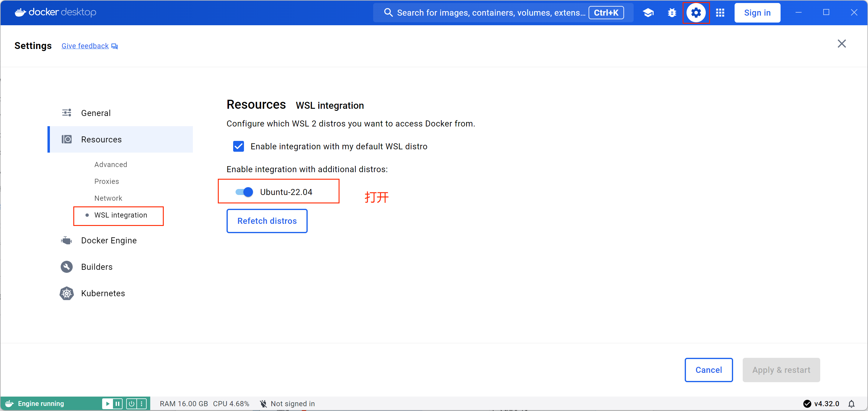Click the Refetch distros button
This screenshot has height=411, width=868.
pos(267,221)
